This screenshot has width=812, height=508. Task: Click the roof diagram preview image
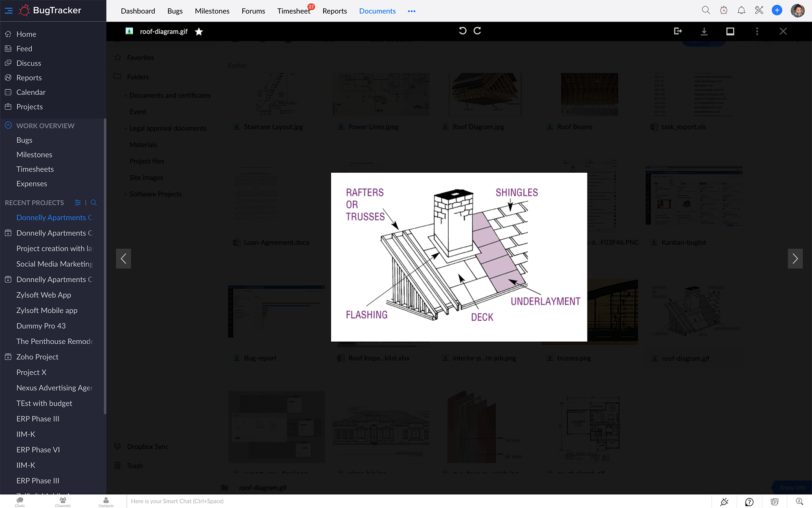click(459, 257)
